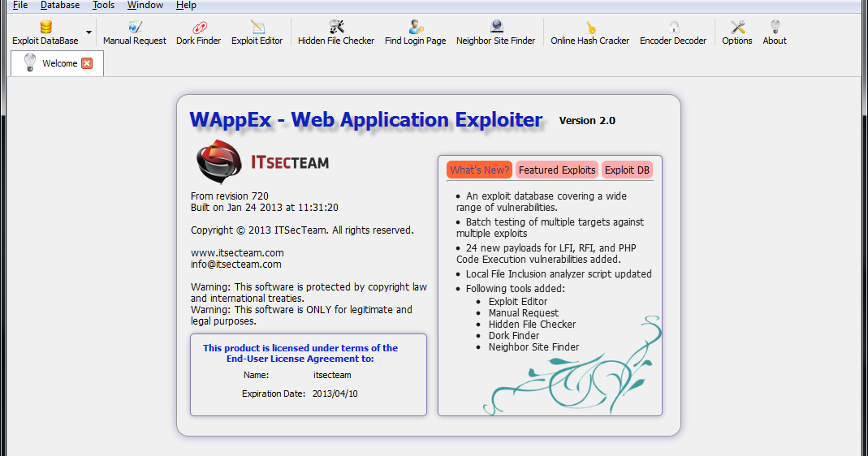Viewport: 868px width, 456px height.
Task: Open the Exploit Editor
Action: (x=257, y=32)
